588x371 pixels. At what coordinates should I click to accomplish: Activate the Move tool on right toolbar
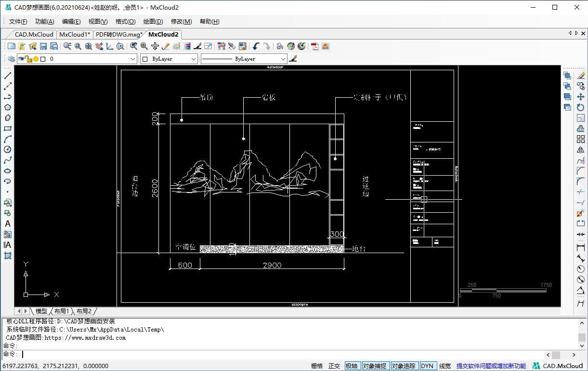click(x=580, y=97)
